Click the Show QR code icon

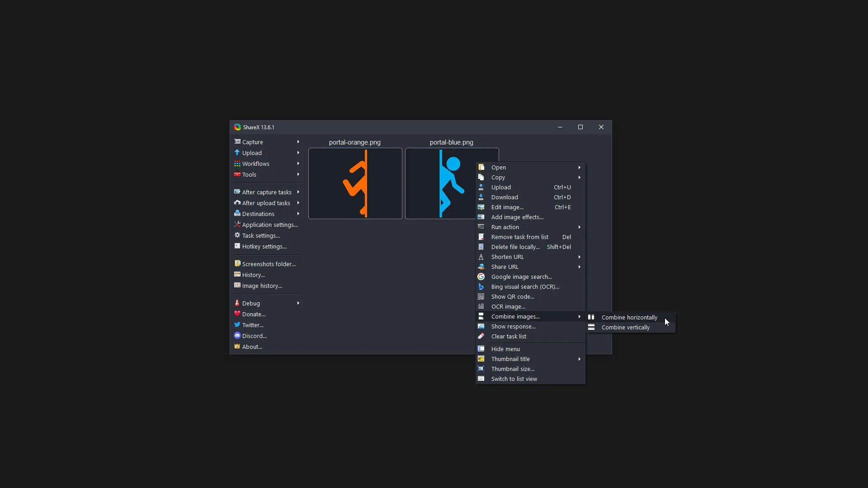click(481, 296)
